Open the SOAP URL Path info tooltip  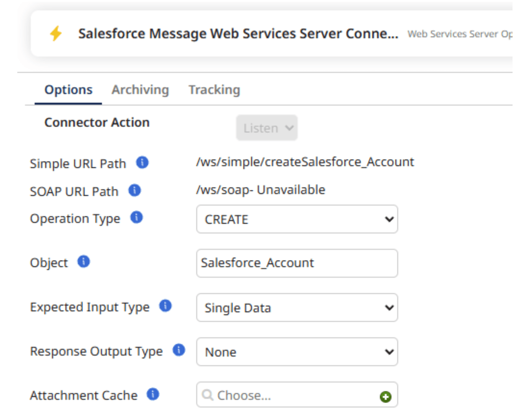135,190
